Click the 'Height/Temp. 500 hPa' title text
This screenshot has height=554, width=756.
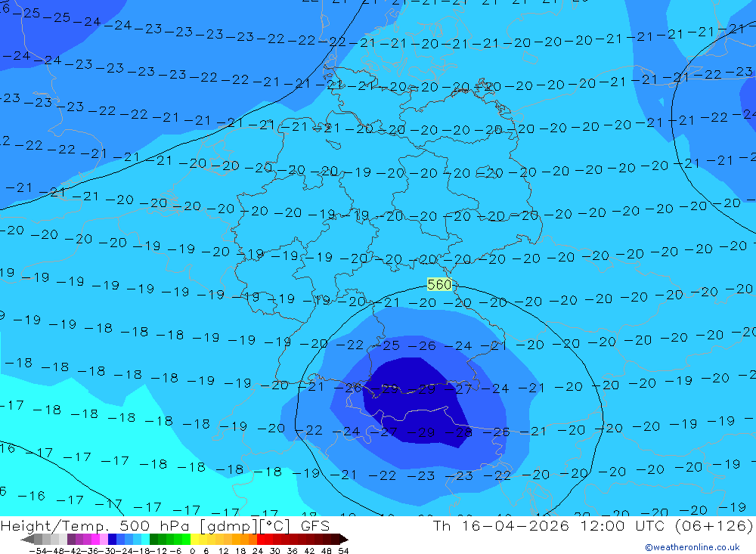[97, 525]
